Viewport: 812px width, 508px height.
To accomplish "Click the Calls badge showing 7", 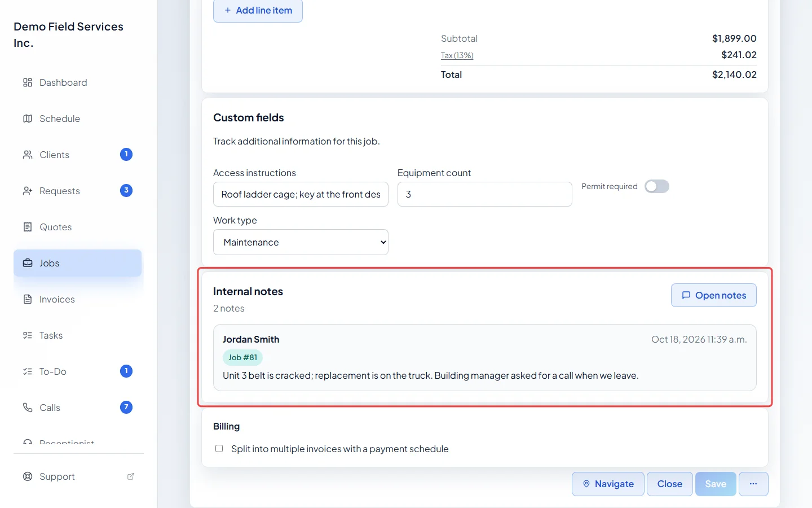I will [126, 407].
